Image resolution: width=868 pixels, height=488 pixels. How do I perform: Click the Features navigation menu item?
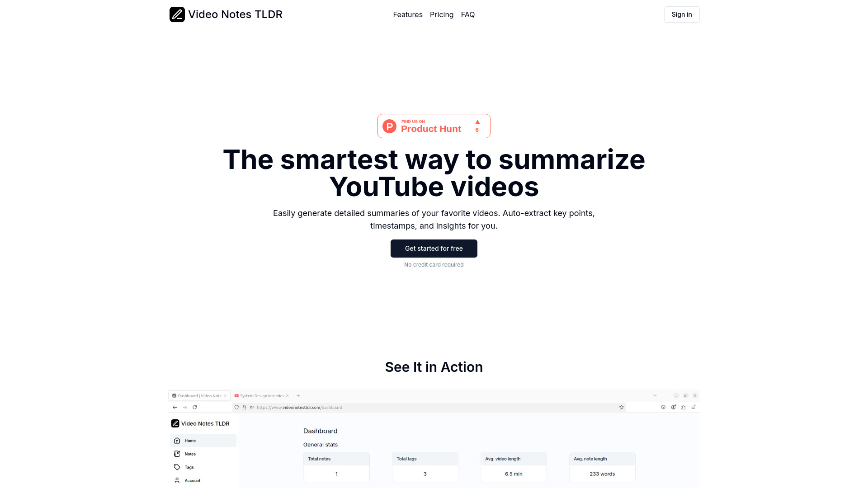click(x=408, y=14)
